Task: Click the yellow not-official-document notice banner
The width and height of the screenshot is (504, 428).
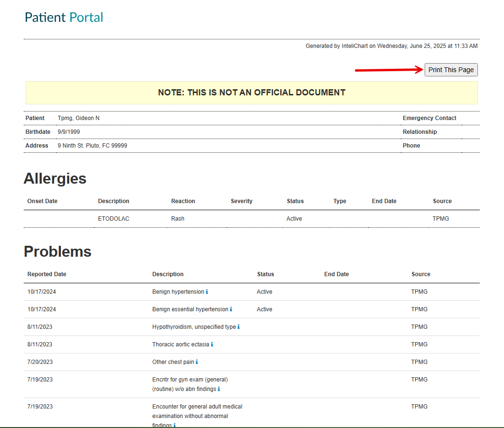Action: [x=251, y=93]
